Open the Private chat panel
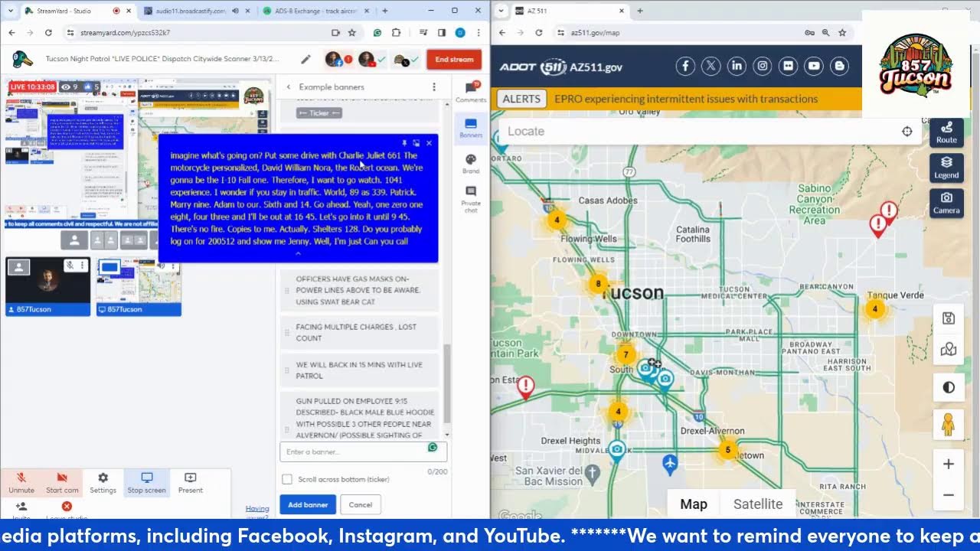 (471, 199)
